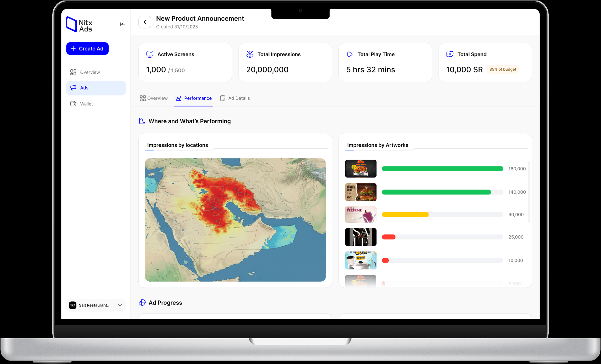Click the Wallet icon in sidebar
This screenshot has height=364, width=601.
click(x=73, y=104)
